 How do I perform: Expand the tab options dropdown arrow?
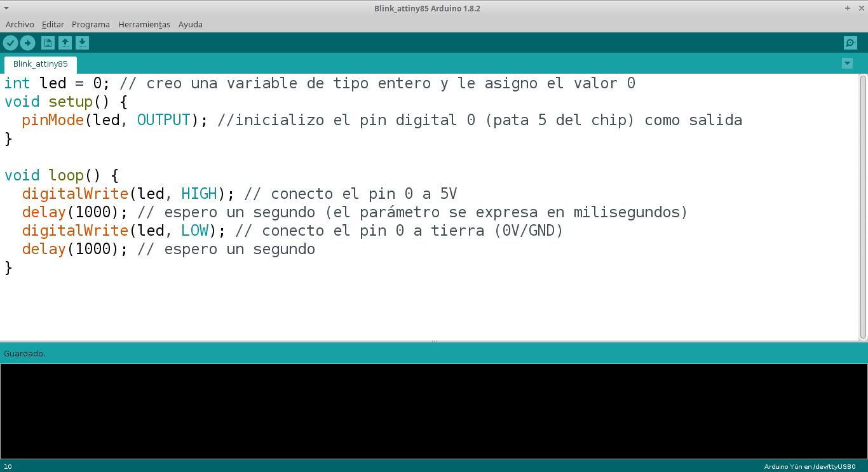(x=847, y=63)
